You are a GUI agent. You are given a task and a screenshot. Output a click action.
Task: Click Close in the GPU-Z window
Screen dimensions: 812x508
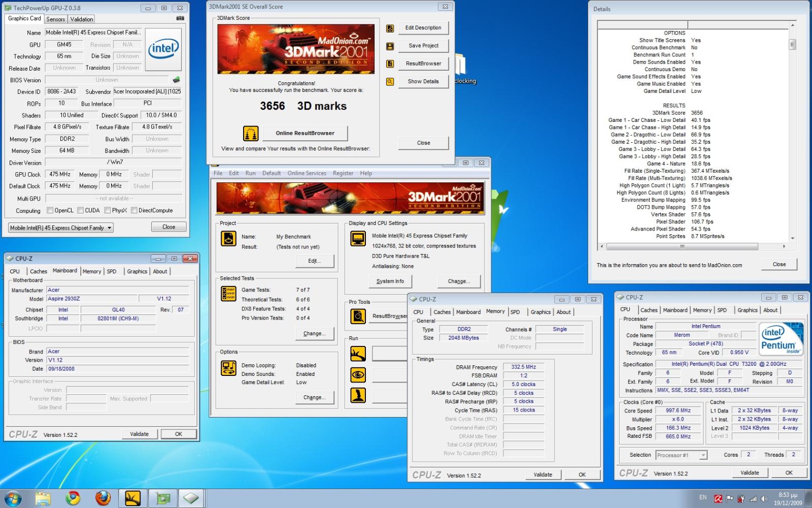[x=169, y=227]
